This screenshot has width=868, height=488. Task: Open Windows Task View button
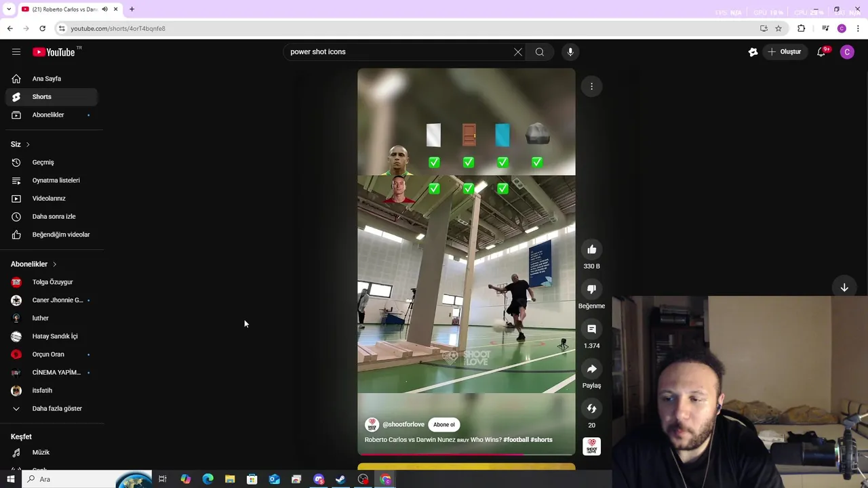(x=163, y=479)
